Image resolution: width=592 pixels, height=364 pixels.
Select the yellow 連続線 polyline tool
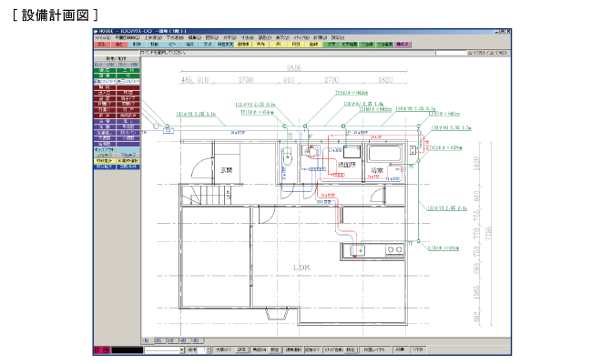[x=244, y=44]
